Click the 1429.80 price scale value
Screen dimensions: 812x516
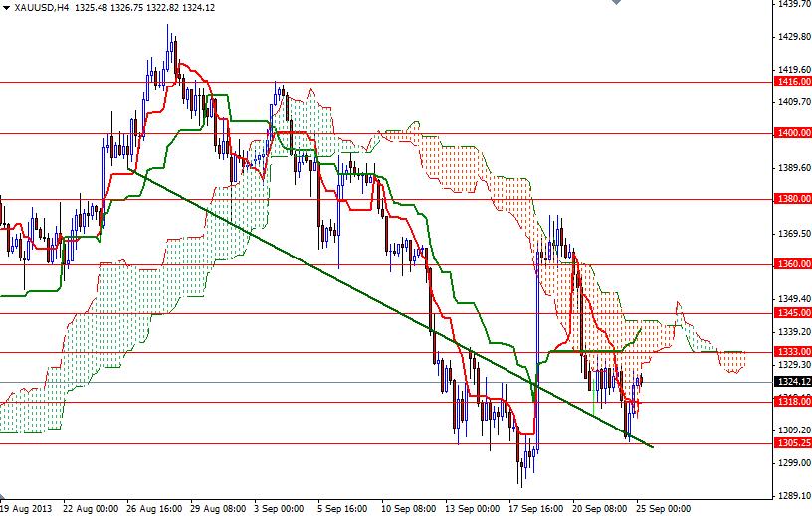pos(794,37)
